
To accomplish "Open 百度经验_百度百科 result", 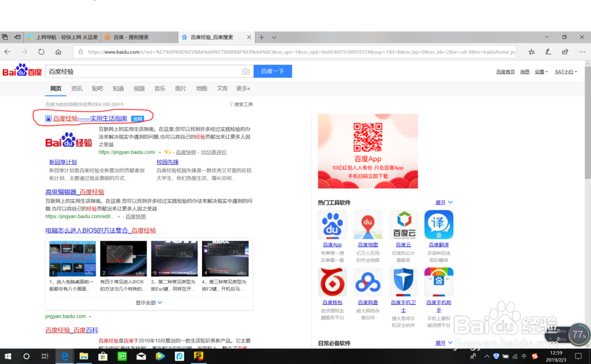I will pyautogui.click(x=72, y=330).
